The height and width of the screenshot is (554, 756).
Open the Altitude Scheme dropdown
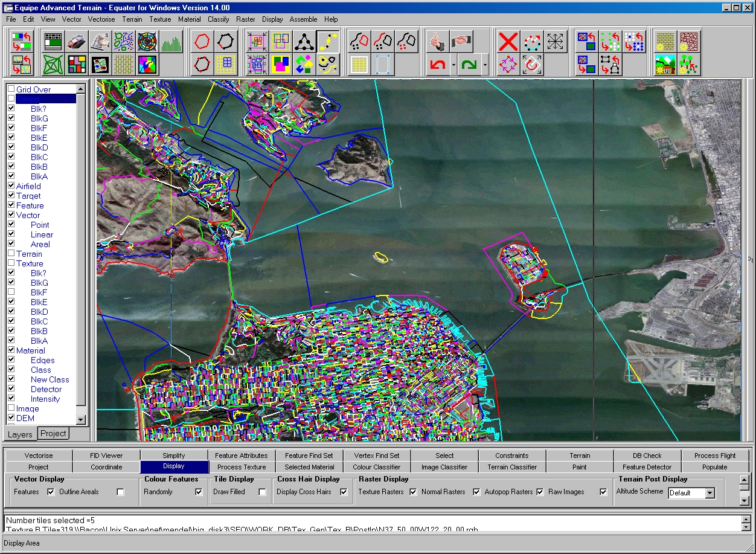click(710, 493)
